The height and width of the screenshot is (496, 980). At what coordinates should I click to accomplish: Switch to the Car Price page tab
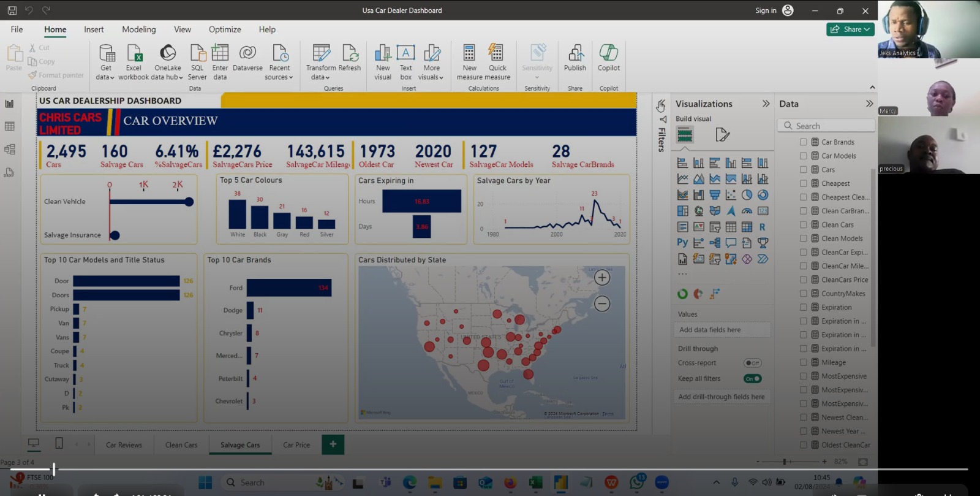[296, 445]
